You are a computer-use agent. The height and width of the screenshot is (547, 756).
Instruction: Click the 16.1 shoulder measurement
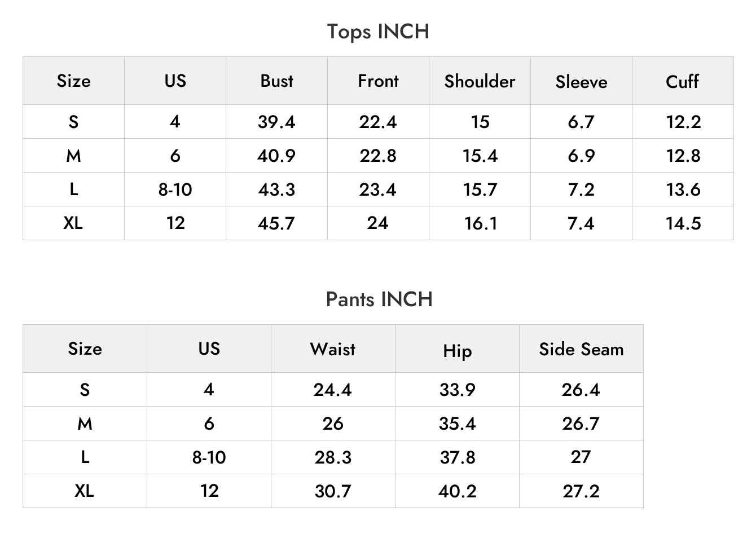tap(481, 223)
